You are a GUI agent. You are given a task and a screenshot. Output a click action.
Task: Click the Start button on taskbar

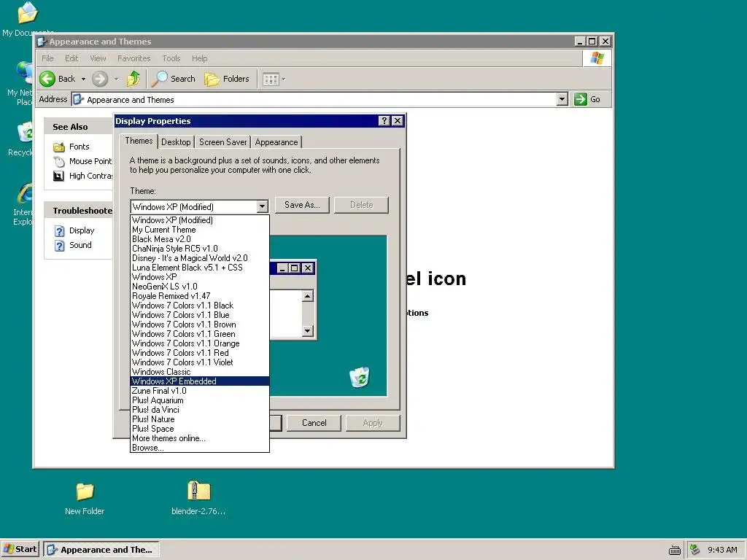coord(20,550)
